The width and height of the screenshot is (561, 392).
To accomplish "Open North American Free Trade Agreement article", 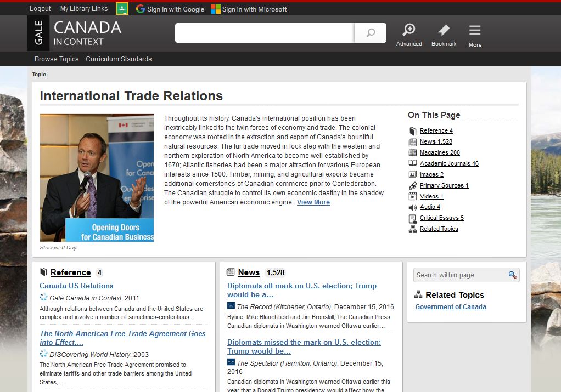I will (x=122, y=338).
